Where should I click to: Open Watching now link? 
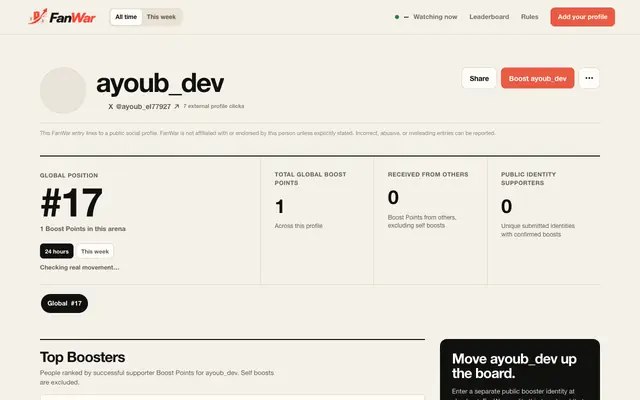point(435,17)
